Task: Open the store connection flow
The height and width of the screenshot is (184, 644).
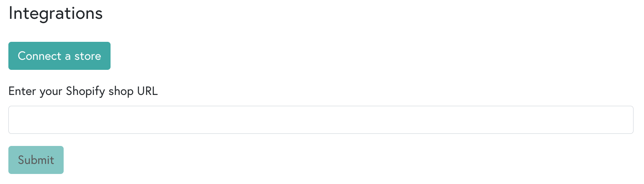Action: click(x=59, y=56)
